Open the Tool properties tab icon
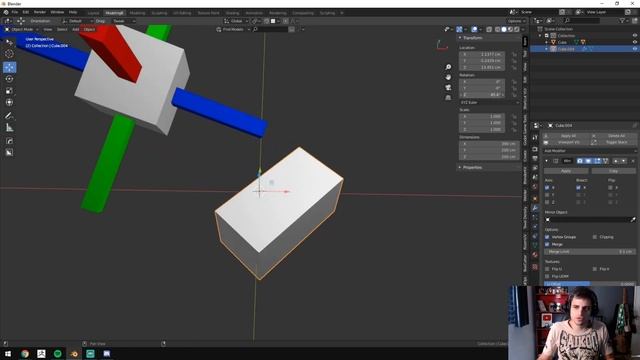 535,138
